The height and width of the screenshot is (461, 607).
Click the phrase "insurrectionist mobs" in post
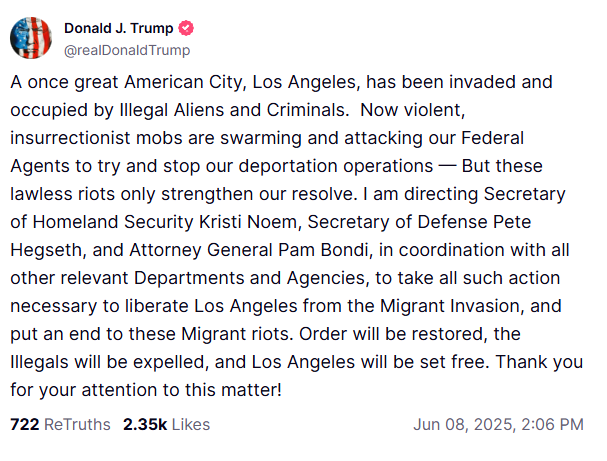click(x=90, y=135)
